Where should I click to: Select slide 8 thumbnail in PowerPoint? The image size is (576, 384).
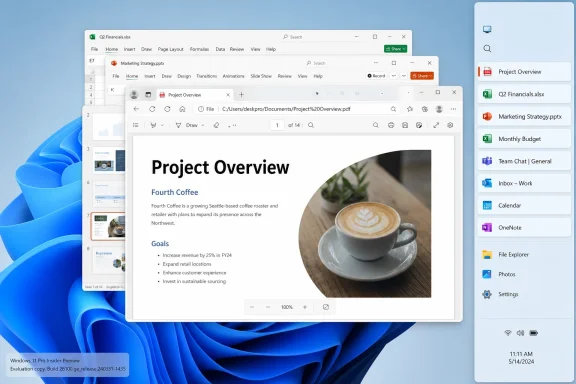[x=109, y=260]
